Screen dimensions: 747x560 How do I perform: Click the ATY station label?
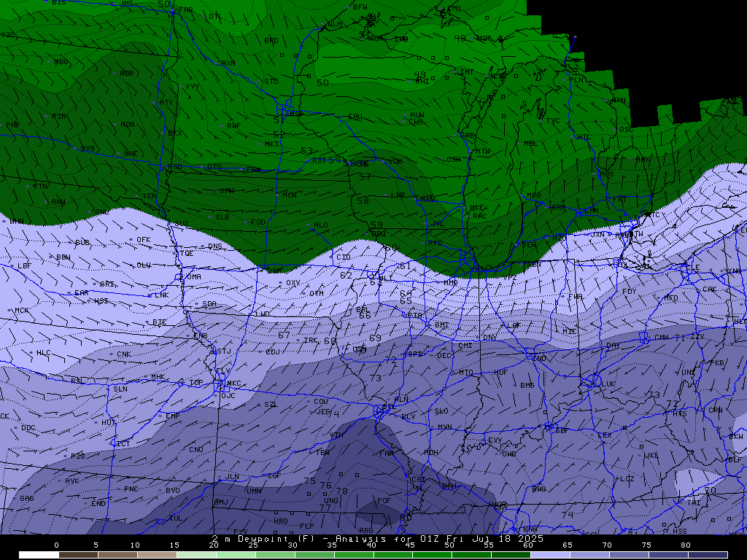(x=166, y=102)
